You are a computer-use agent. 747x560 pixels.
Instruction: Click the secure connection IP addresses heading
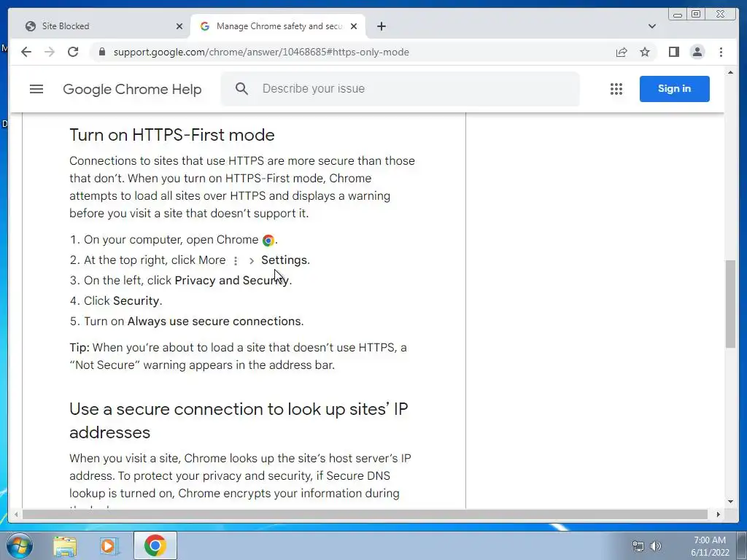tap(239, 421)
